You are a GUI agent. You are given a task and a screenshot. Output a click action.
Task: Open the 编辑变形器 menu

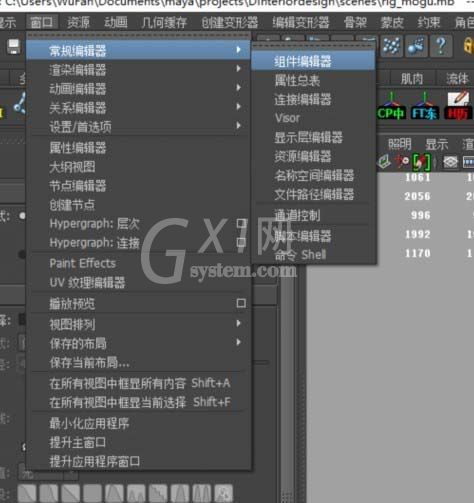301,22
